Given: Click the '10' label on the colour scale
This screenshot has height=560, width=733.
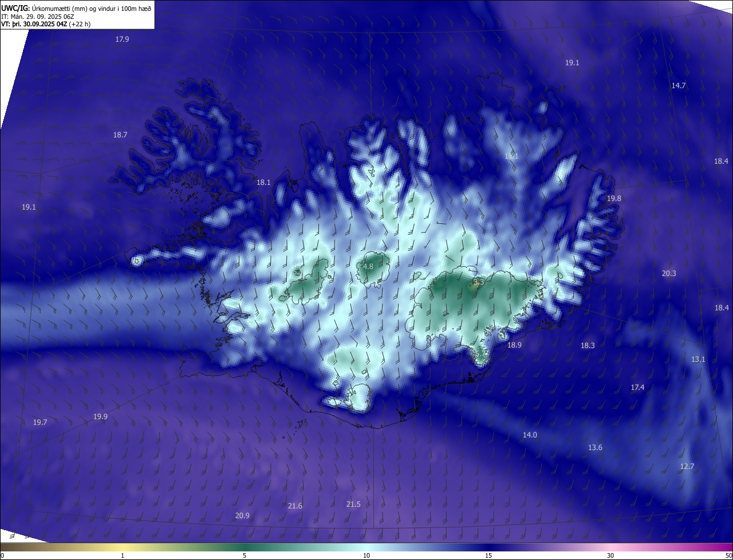Looking at the screenshot, I should click(366, 555).
